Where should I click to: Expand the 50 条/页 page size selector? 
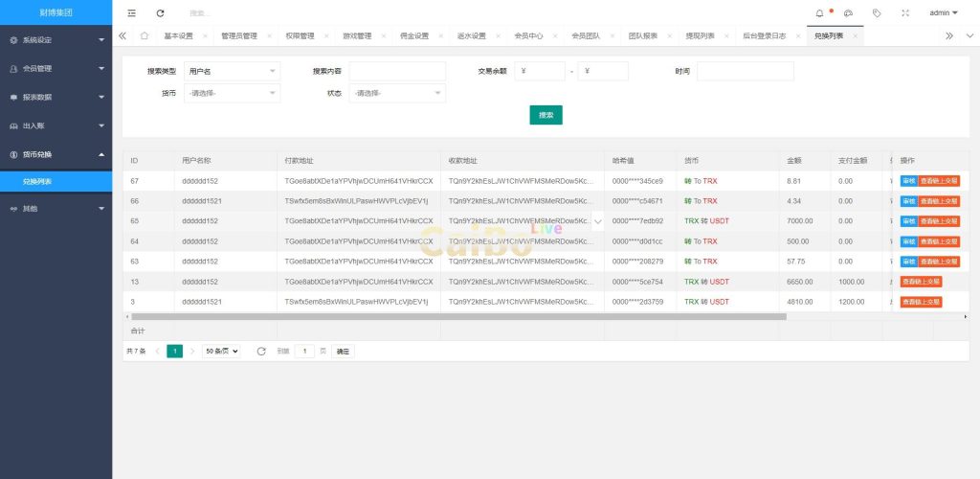[221, 352]
